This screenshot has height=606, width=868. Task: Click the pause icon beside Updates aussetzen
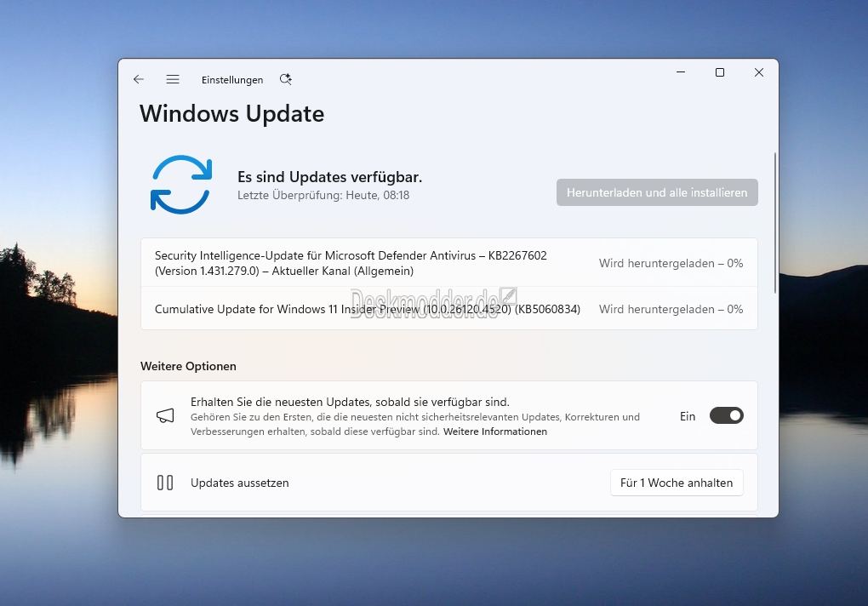point(165,483)
